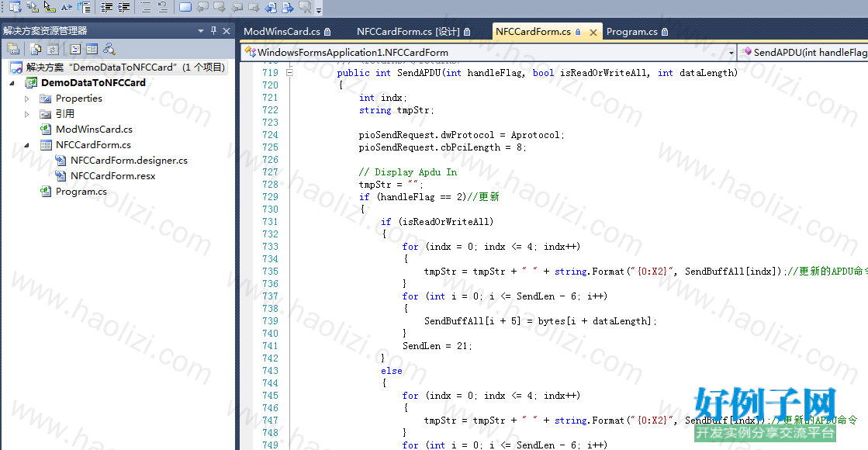The height and width of the screenshot is (450, 868).
Task: Expand the 引用 references node
Action: coord(26,114)
